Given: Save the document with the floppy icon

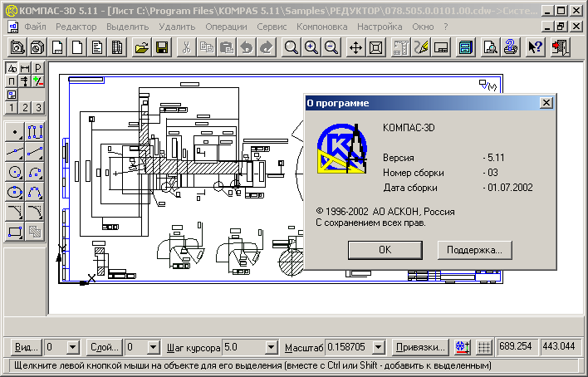Looking at the screenshot, I should pyautogui.click(x=162, y=47).
